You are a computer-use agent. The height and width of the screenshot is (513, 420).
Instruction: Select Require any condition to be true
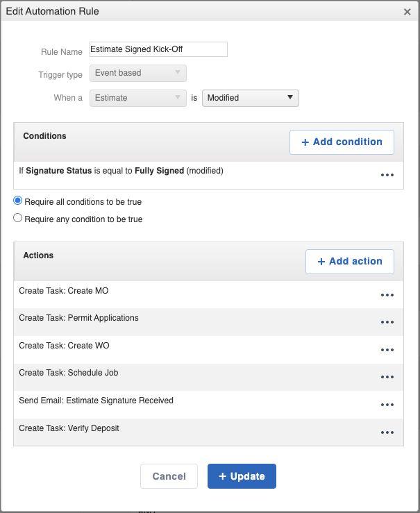pyautogui.click(x=18, y=218)
